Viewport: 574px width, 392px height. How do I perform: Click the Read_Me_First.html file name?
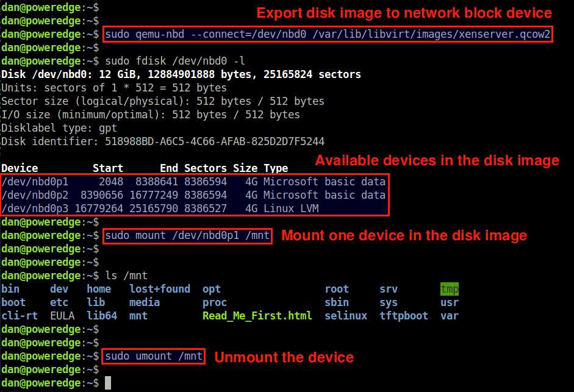(x=257, y=316)
